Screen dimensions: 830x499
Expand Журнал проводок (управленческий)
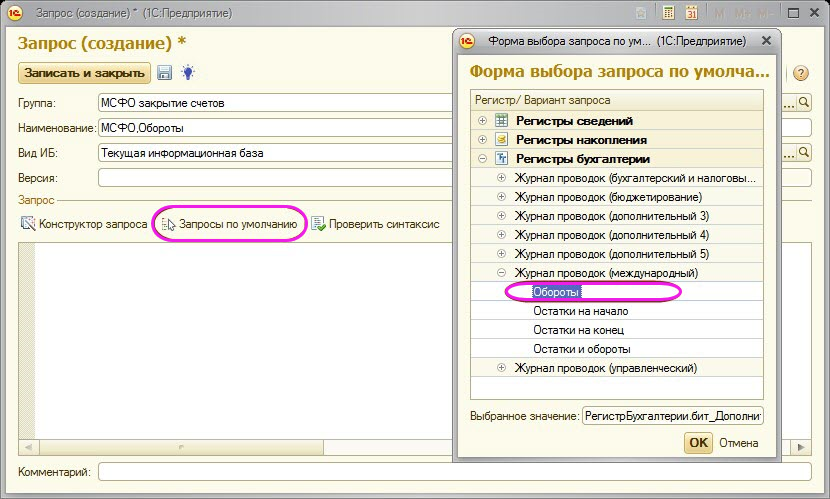502,368
